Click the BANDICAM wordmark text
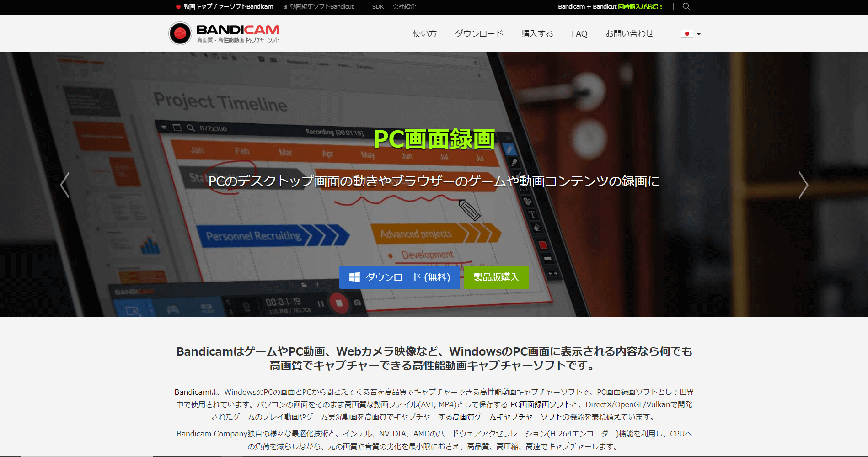 (238, 30)
